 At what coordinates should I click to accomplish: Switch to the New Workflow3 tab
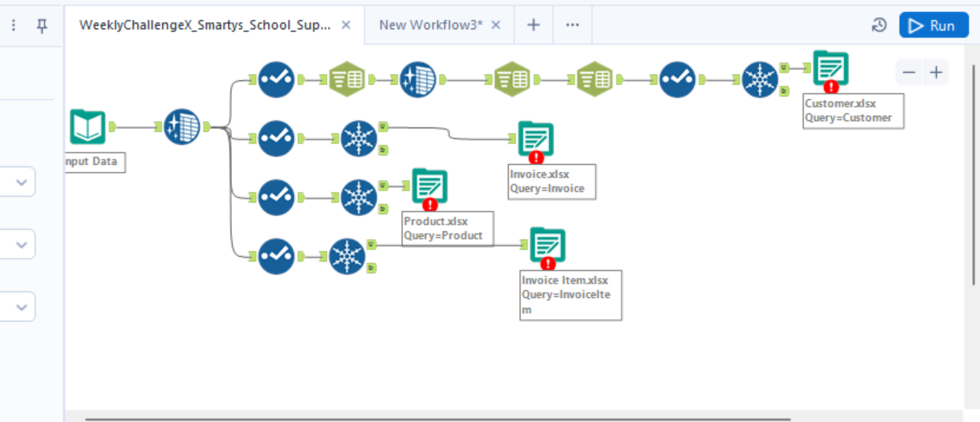[429, 25]
